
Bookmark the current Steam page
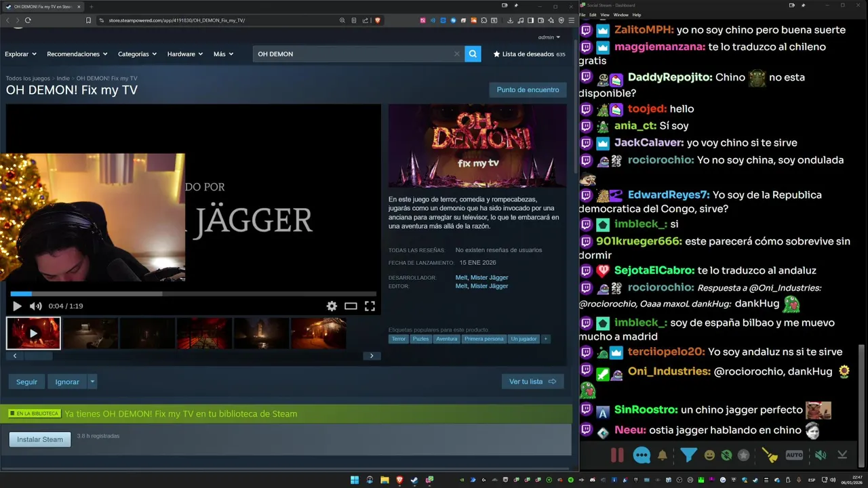coord(88,20)
